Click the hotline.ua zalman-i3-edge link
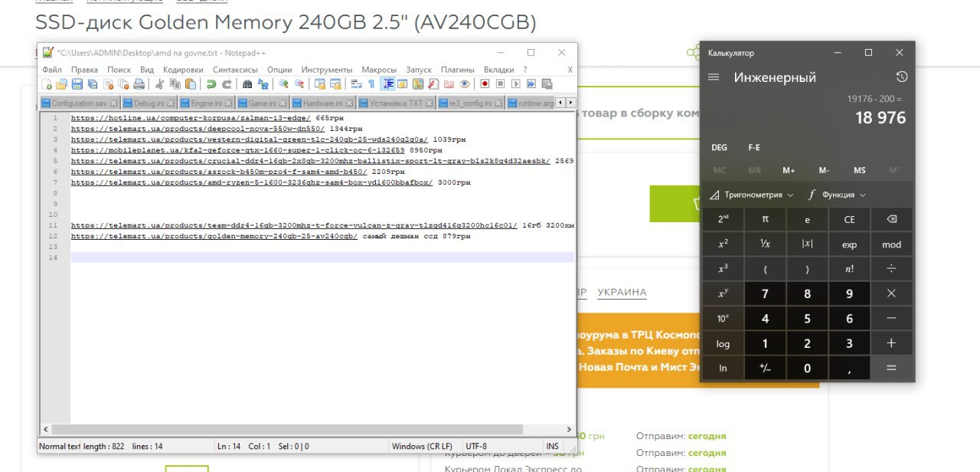Image resolution: width=980 pixels, height=472 pixels. pyautogui.click(x=191, y=119)
